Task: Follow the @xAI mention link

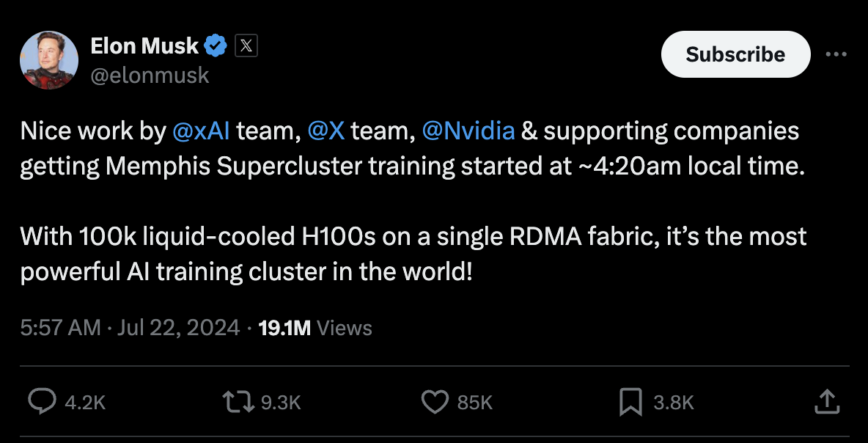Action: tap(201, 131)
